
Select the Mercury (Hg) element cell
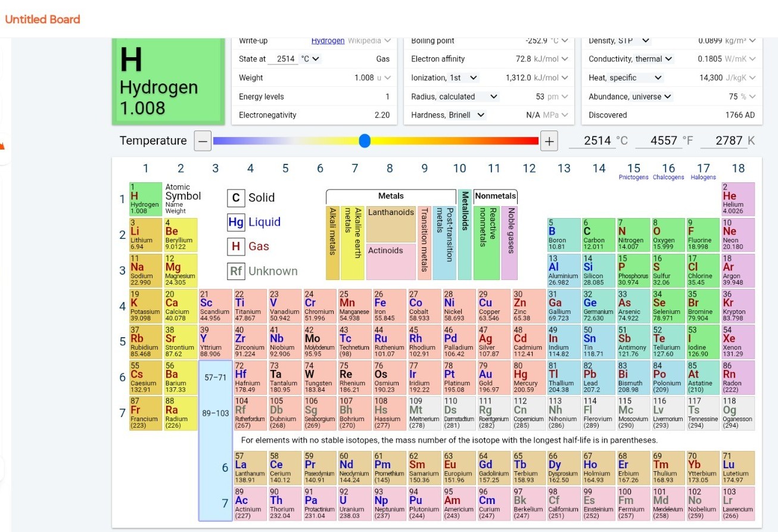coord(529,378)
